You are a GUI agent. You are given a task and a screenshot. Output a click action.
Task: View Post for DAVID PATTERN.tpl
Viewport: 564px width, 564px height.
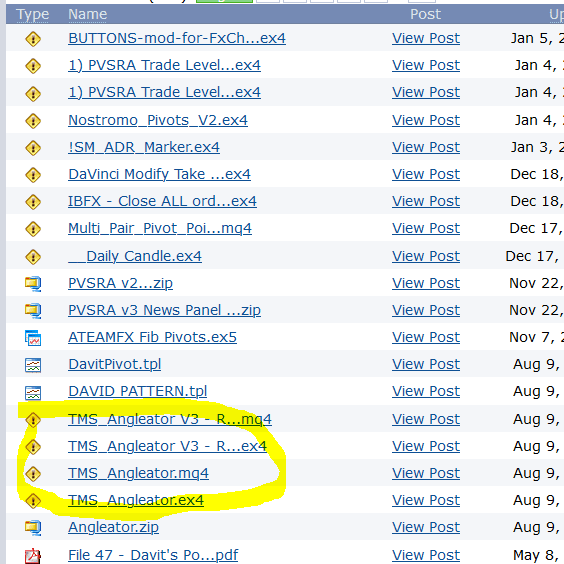426,391
